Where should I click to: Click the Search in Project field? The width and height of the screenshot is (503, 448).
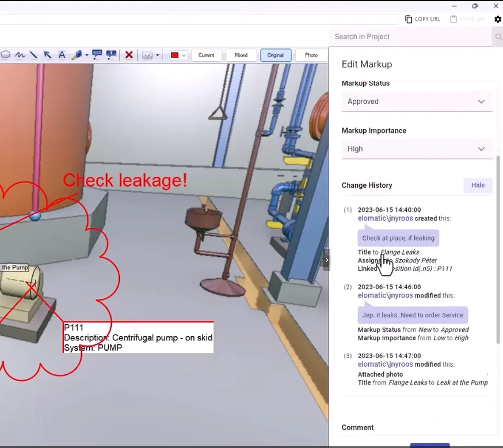411,37
